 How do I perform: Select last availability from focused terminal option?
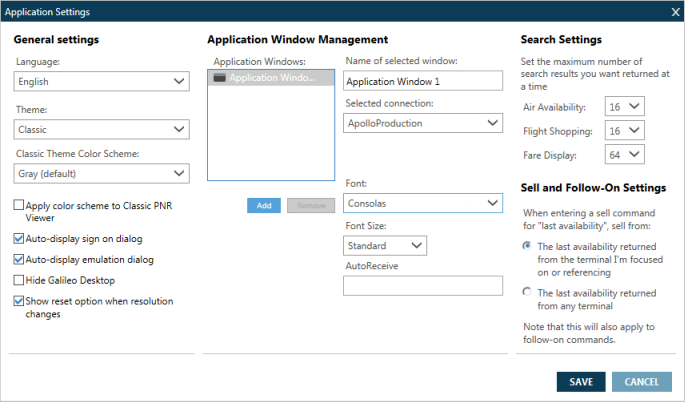(x=527, y=245)
